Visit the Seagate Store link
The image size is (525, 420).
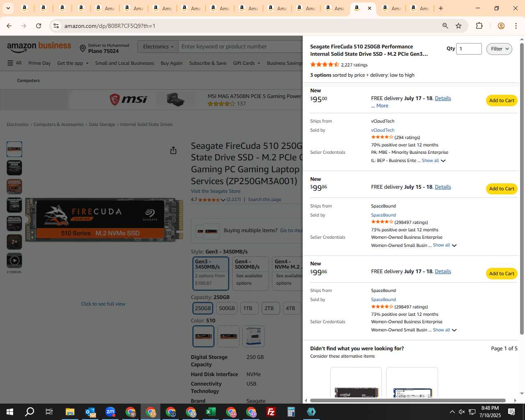click(216, 191)
